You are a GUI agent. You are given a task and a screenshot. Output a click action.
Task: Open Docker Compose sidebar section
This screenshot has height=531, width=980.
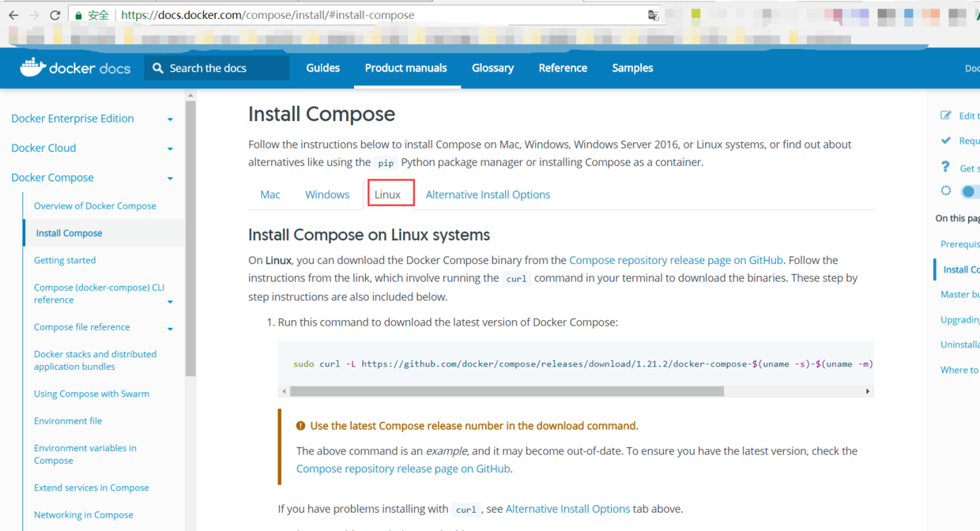pyautogui.click(x=52, y=178)
